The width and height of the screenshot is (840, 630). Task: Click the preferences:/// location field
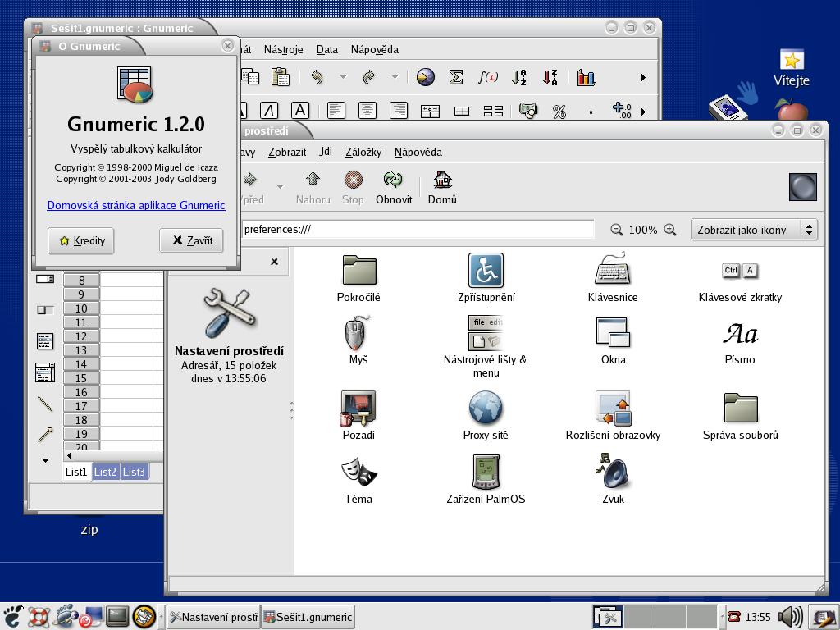pyautogui.click(x=417, y=230)
